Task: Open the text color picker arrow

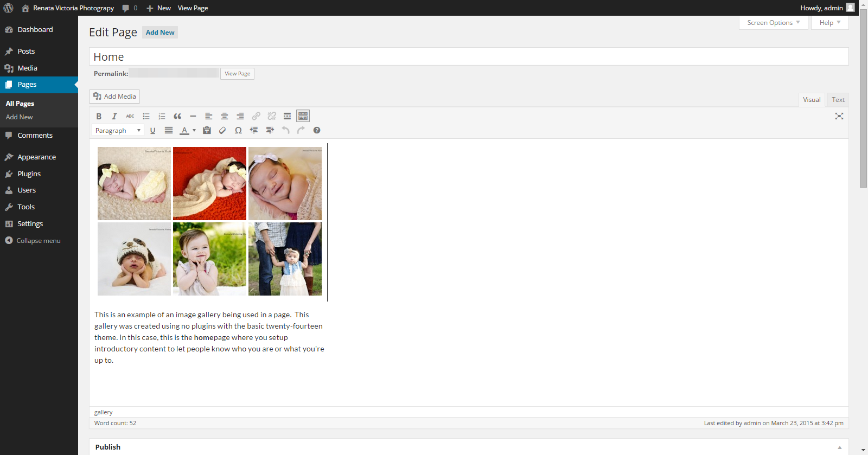Action: [x=194, y=130]
